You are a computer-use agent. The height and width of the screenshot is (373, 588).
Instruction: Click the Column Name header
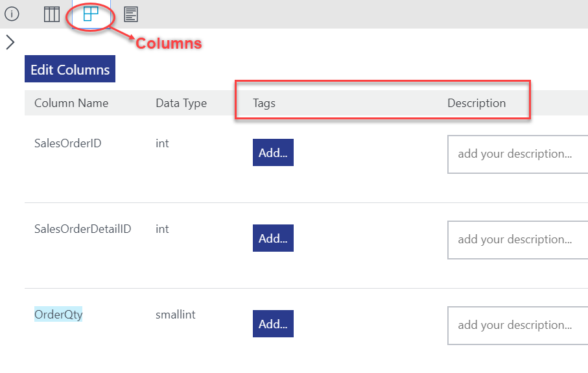tap(71, 103)
